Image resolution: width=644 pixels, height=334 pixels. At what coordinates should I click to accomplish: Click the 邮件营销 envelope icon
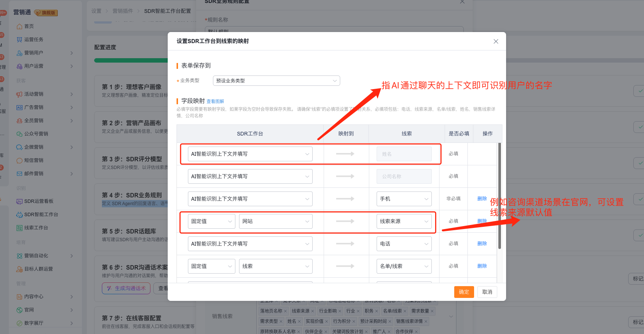click(x=19, y=174)
